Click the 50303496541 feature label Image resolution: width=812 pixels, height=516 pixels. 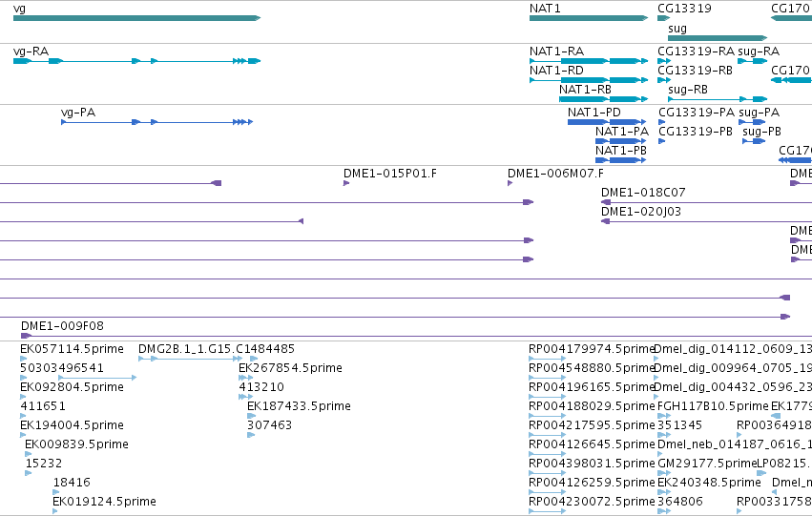click(62, 368)
